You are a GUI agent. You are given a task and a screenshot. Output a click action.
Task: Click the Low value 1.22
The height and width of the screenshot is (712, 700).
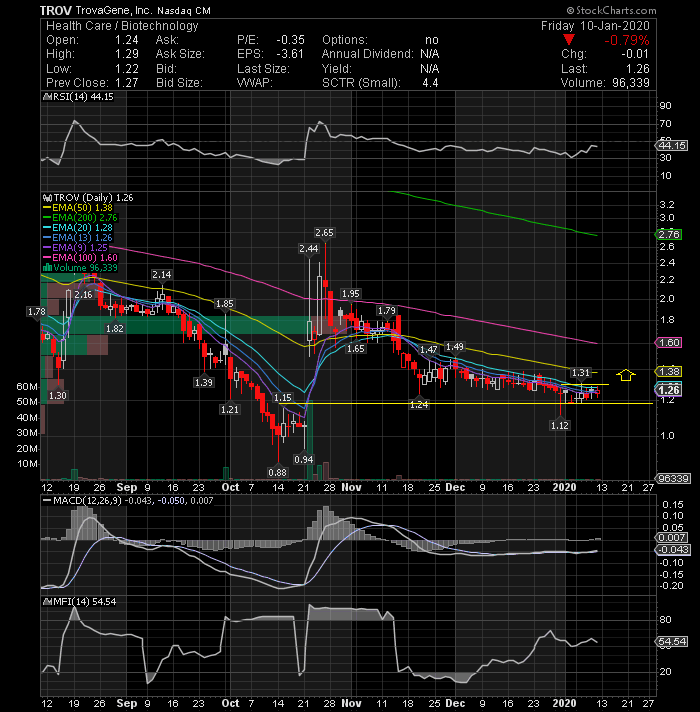click(x=127, y=69)
